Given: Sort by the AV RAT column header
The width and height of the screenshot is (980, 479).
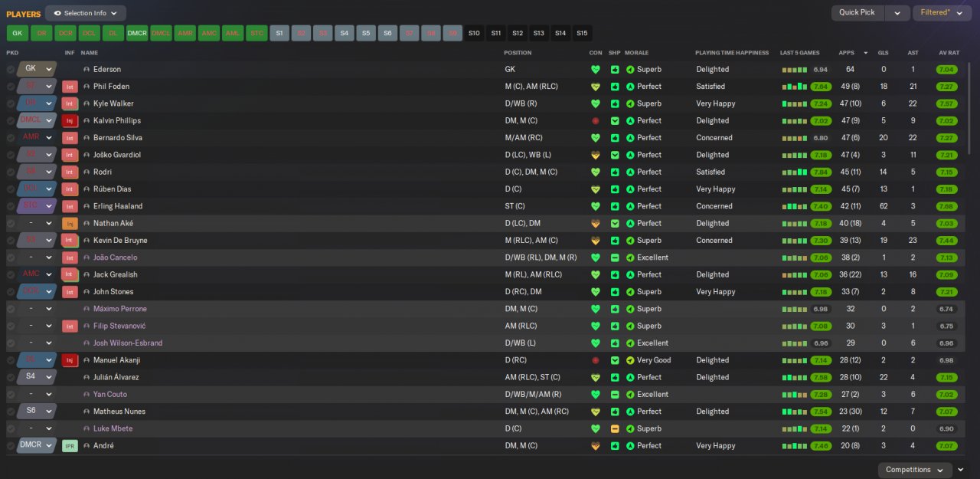Looking at the screenshot, I should coord(949,53).
